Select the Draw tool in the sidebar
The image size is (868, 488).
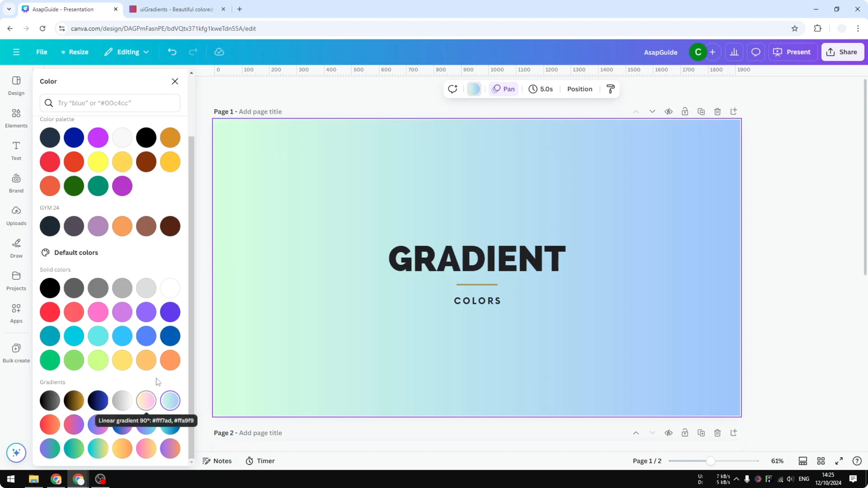click(16, 248)
